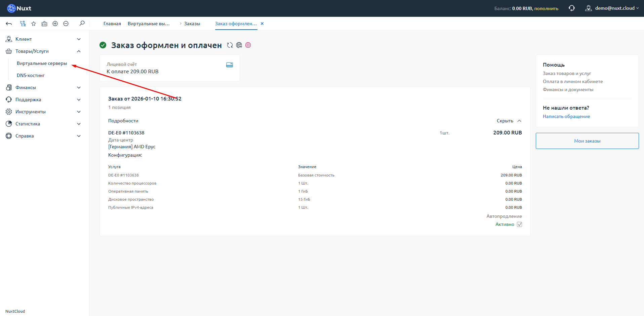Open the search magnifier icon
This screenshot has height=316, width=644.
(82, 23)
